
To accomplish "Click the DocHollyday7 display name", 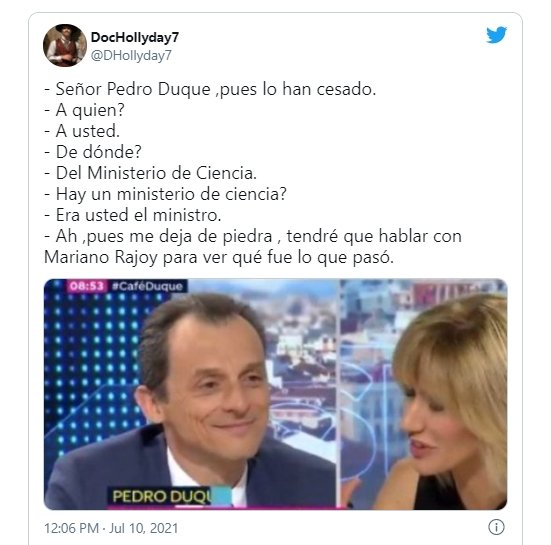I will (135, 37).
